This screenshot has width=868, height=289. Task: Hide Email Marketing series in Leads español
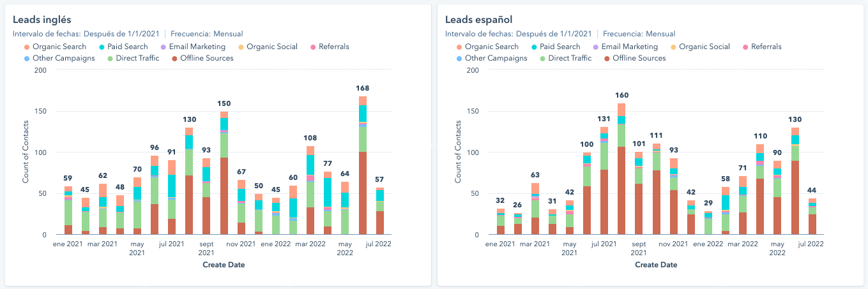(629, 47)
